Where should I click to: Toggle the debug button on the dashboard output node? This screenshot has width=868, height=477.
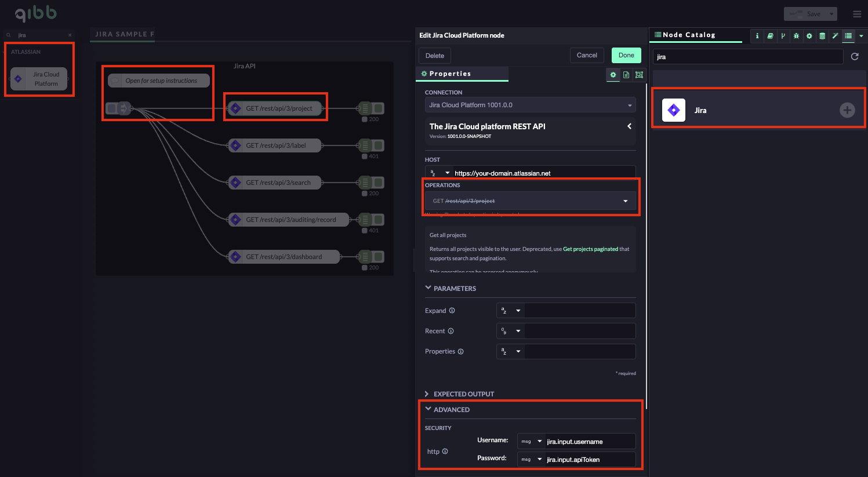[x=379, y=257]
